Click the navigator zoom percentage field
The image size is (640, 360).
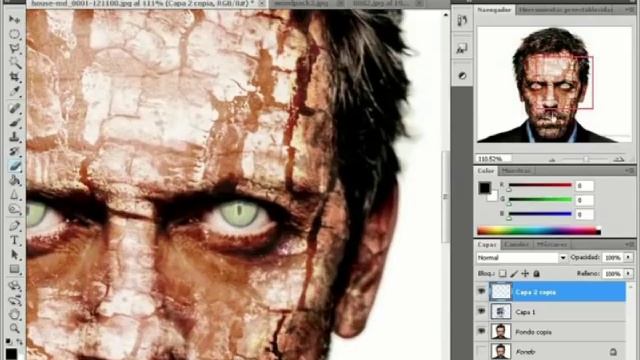[x=493, y=158]
